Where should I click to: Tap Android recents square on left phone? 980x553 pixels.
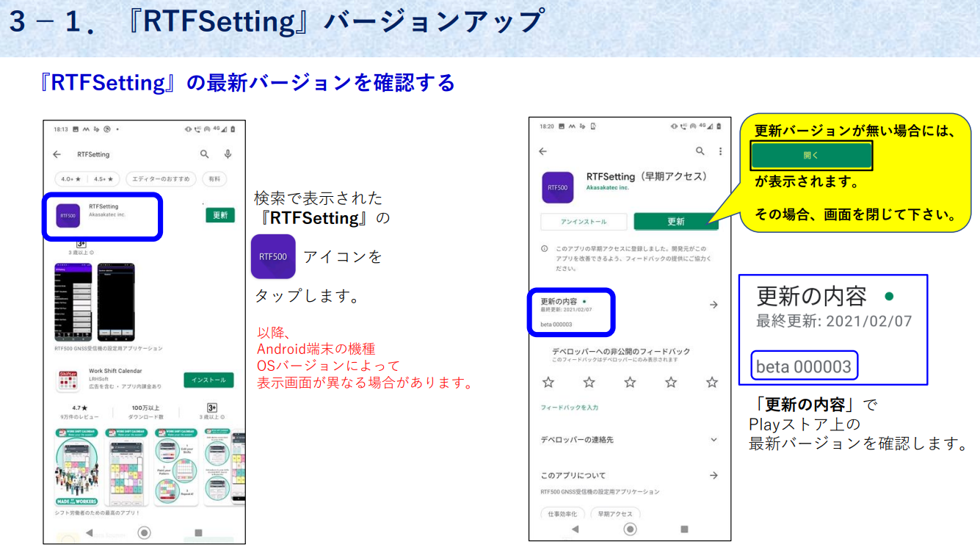(198, 532)
